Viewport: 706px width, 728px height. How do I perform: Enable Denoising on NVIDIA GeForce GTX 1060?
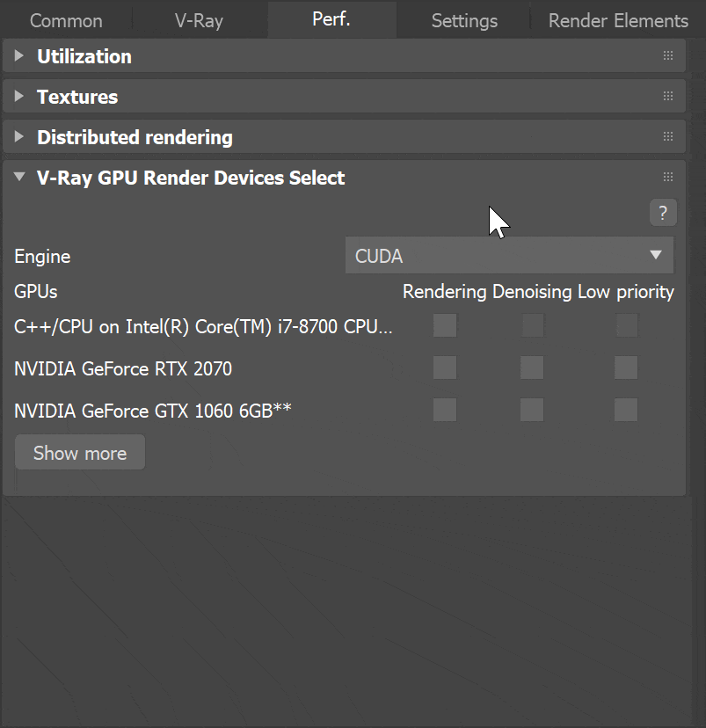point(531,410)
